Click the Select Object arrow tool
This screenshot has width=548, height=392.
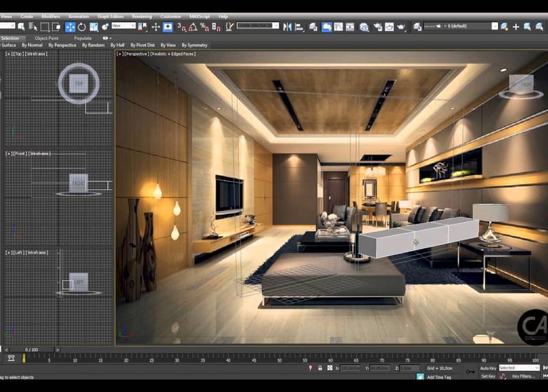coord(21,27)
